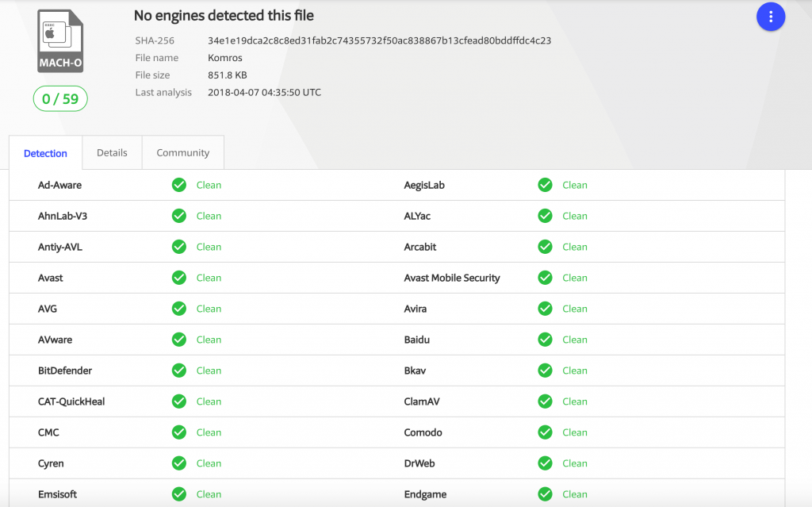
Task: Click the green check icon for Comodo
Action: (x=545, y=432)
